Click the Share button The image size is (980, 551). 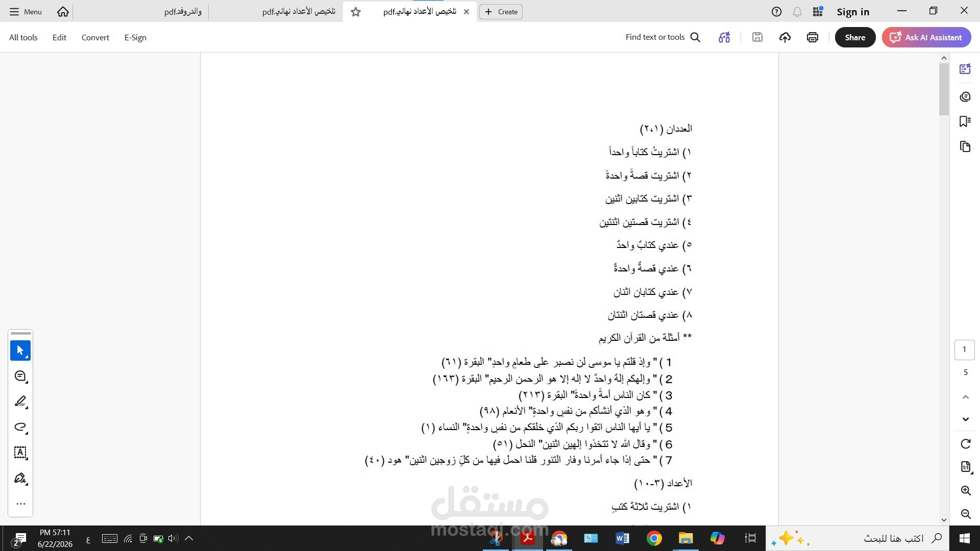point(855,37)
